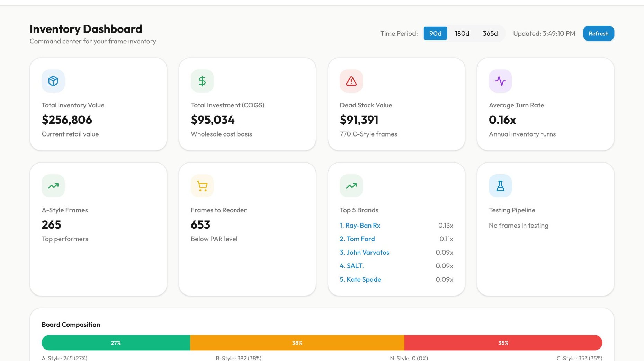
Task: Open the Tom Ford brand link
Action: coord(357,239)
